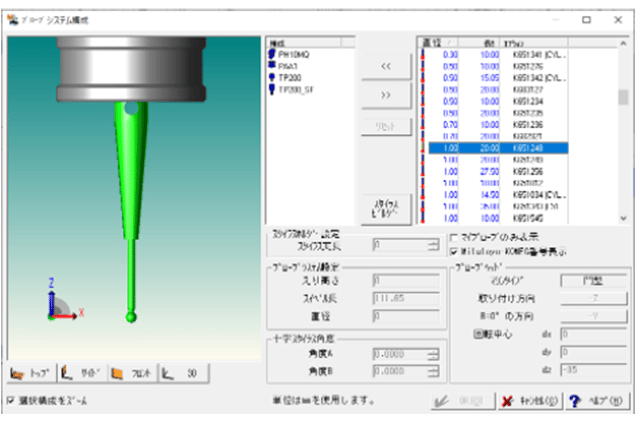Image resolution: width=640 pixels, height=426 pixels.
Task: Toggle Mitutoyo code number display checkbox
Action: pos(453,251)
